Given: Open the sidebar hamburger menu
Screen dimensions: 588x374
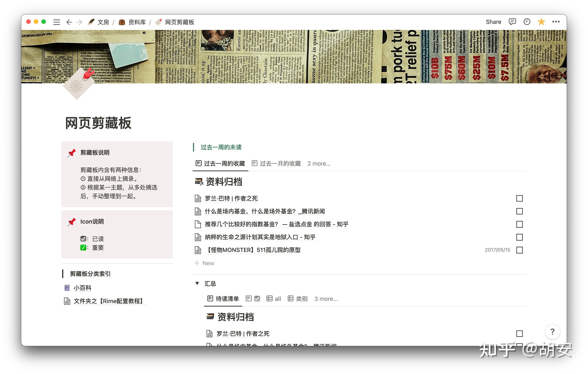Looking at the screenshot, I should point(57,22).
